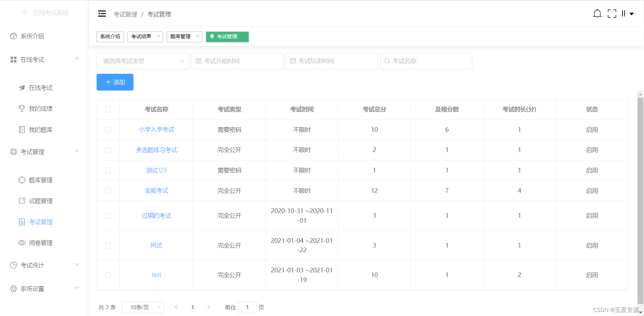
Task: Click the trophy icon beside 我的成绩
Action: pyautogui.click(x=22, y=108)
